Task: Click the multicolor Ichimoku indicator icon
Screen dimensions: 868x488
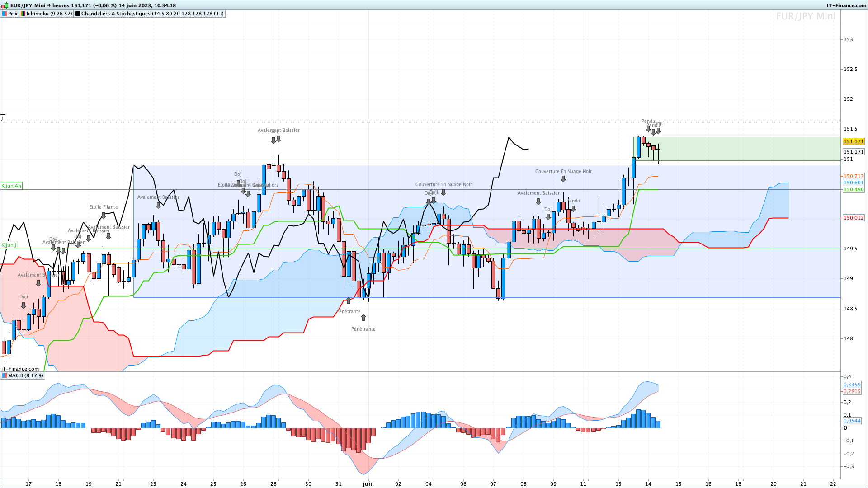Action: (x=23, y=14)
